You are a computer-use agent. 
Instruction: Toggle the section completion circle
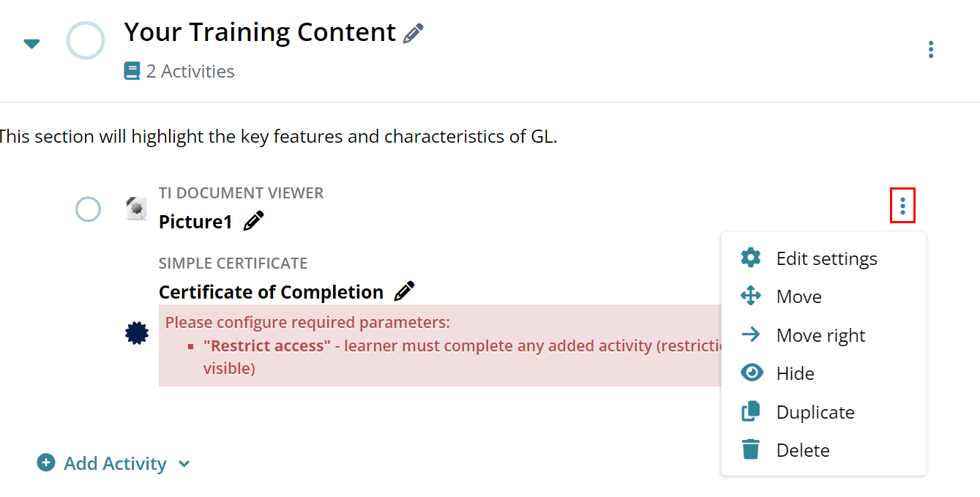tap(86, 40)
